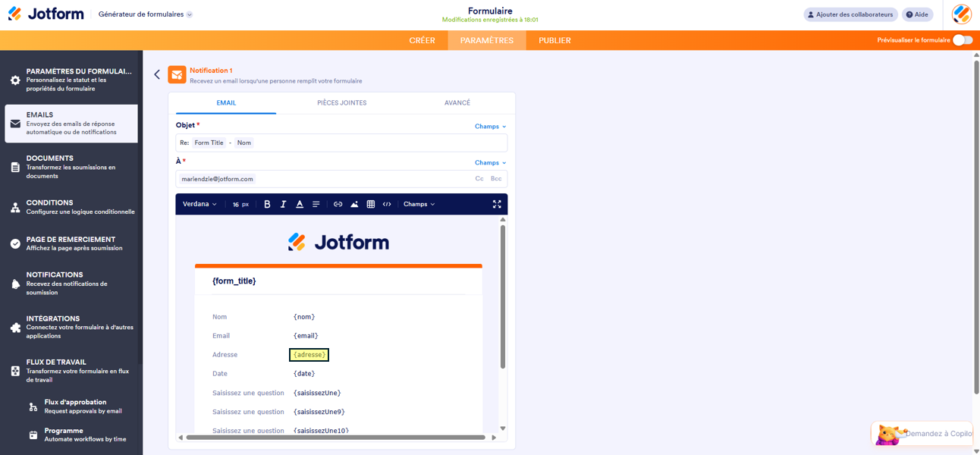Click the Jotform logo in header
Viewport: 980px width, 455px height.
[x=46, y=14]
